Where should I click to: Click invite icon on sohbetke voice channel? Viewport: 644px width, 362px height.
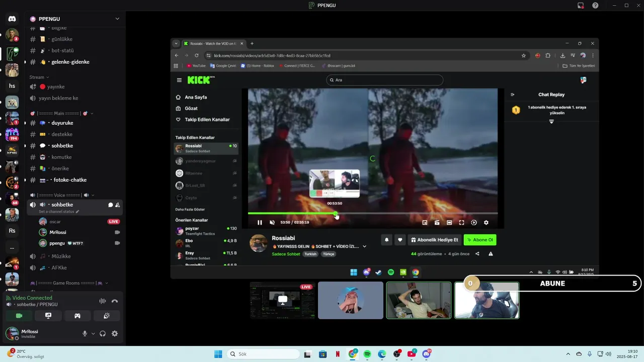point(117,205)
